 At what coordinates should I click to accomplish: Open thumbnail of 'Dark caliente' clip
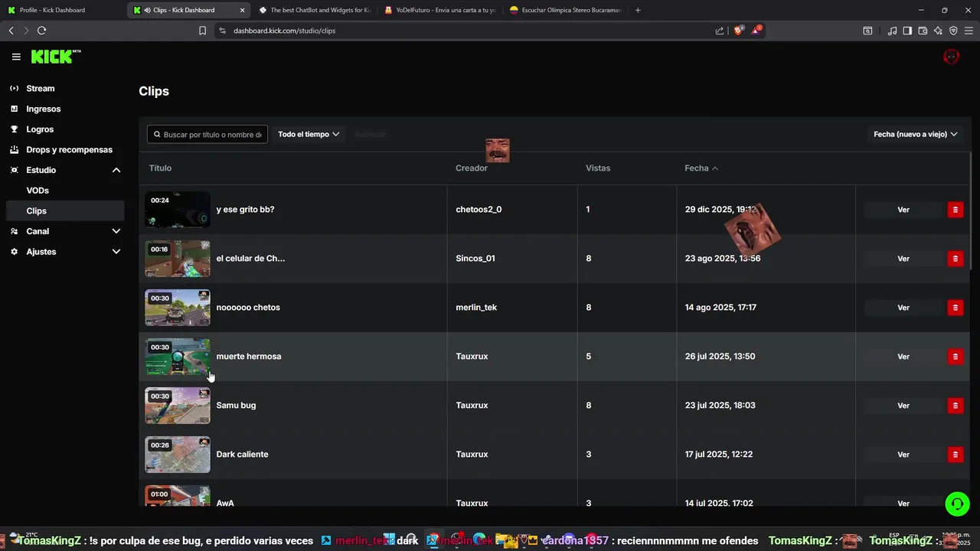click(x=178, y=455)
